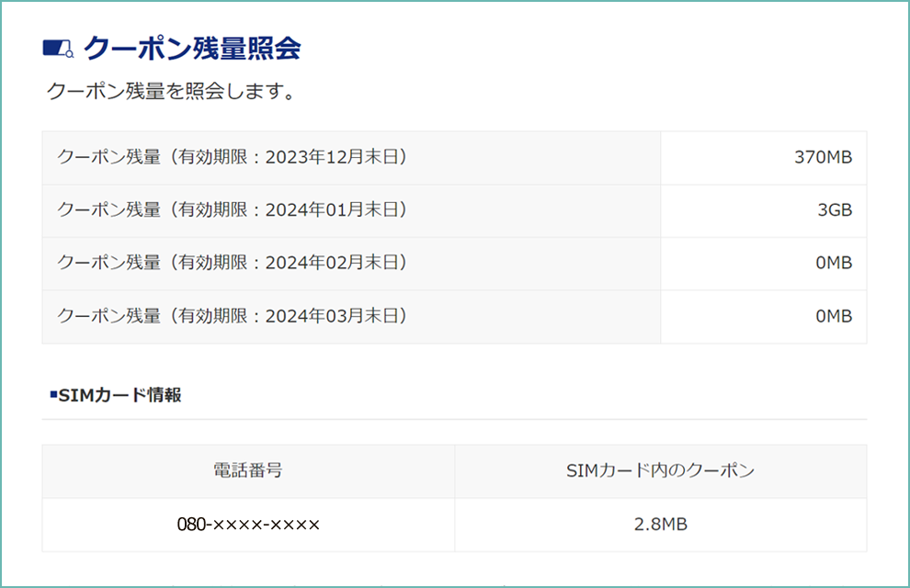The height and width of the screenshot is (588, 910).
Task: Click the 電話番号 column header
Action: click(248, 470)
